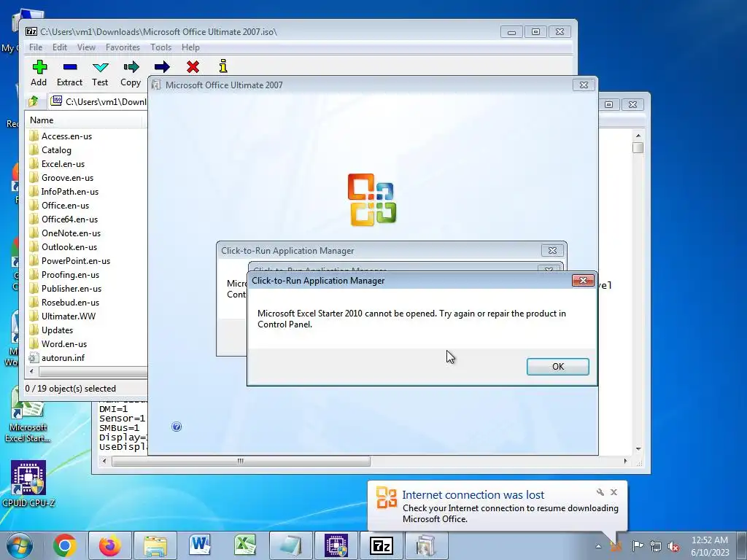Select the Proofing.en-us folder
The height and width of the screenshot is (560, 747).
[64, 274]
